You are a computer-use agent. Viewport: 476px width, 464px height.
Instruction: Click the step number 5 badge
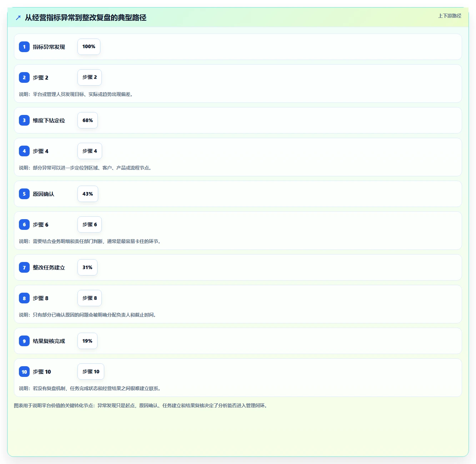[x=24, y=194]
